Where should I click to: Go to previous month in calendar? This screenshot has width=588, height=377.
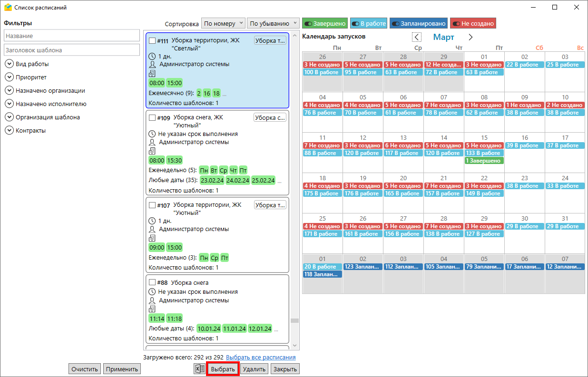tap(416, 37)
